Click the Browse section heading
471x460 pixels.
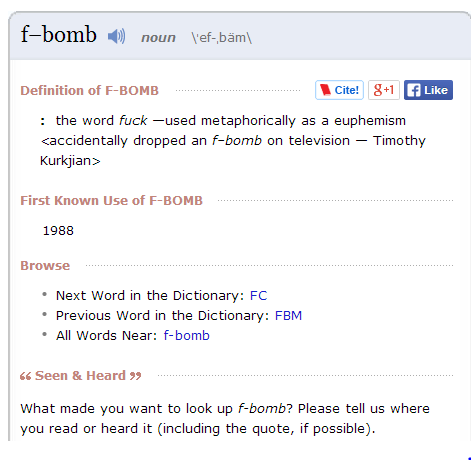pyautogui.click(x=45, y=266)
